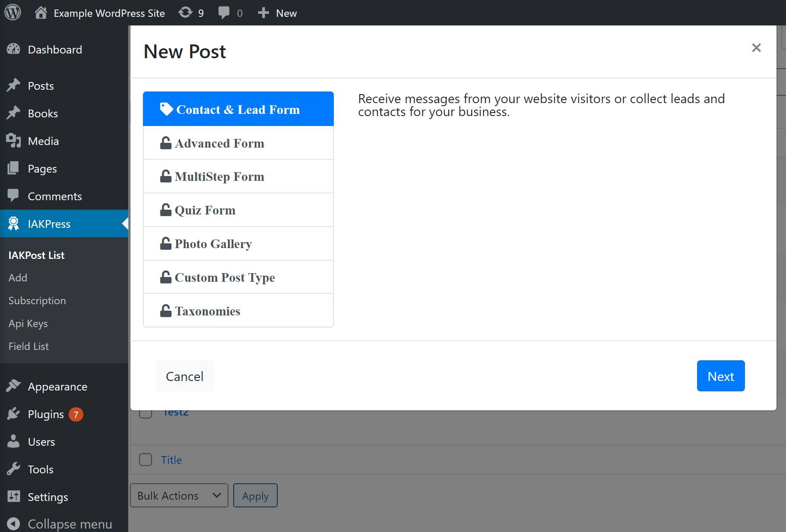Image resolution: width=786 pixels, height=532 pixels.
Task: Open the Title post link
Action: coord(171,460)
